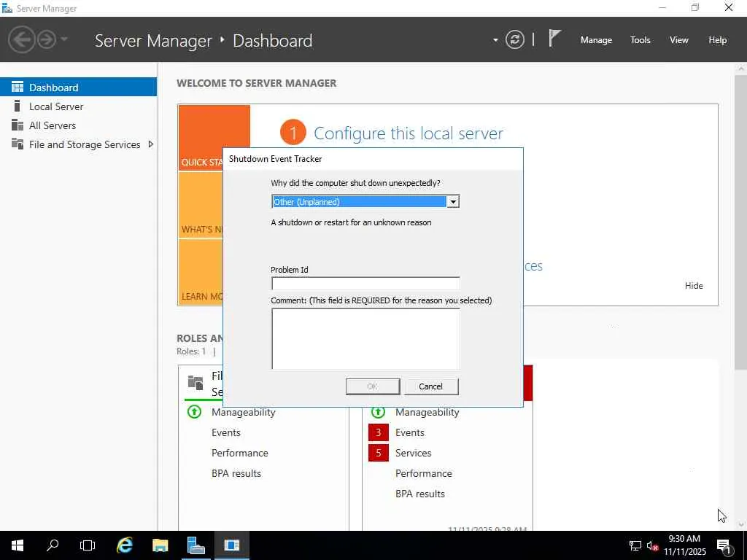The height and width of the screenshot is (560, 747).
Task: Open the Action Center notification icon
Action: 724,545
